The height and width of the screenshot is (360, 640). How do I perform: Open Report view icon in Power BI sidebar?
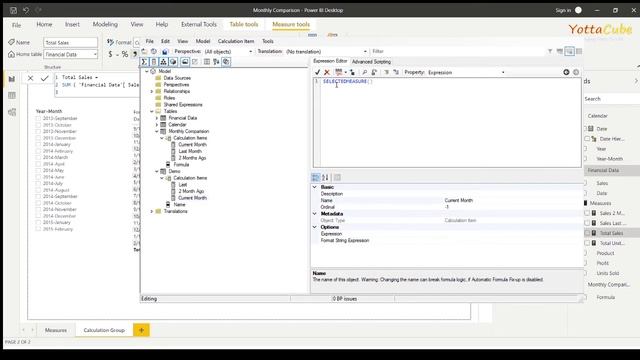click(x=12, y=79)
